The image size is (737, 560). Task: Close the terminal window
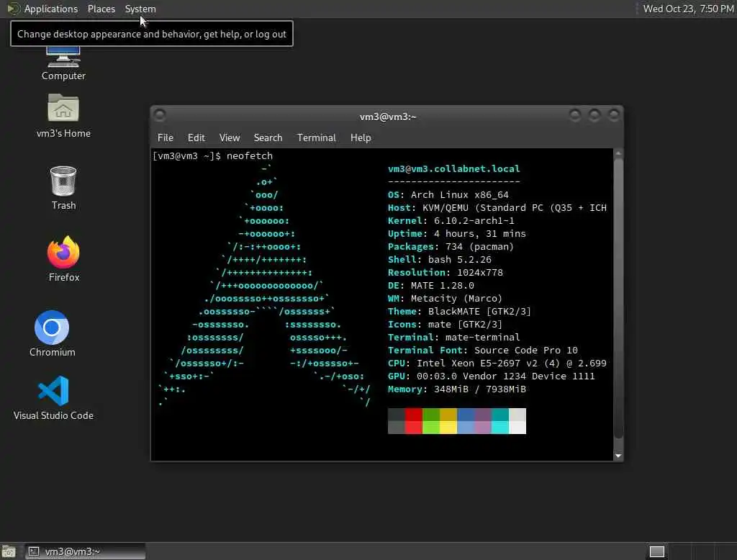pyautogui.click(x=613, y=114)
